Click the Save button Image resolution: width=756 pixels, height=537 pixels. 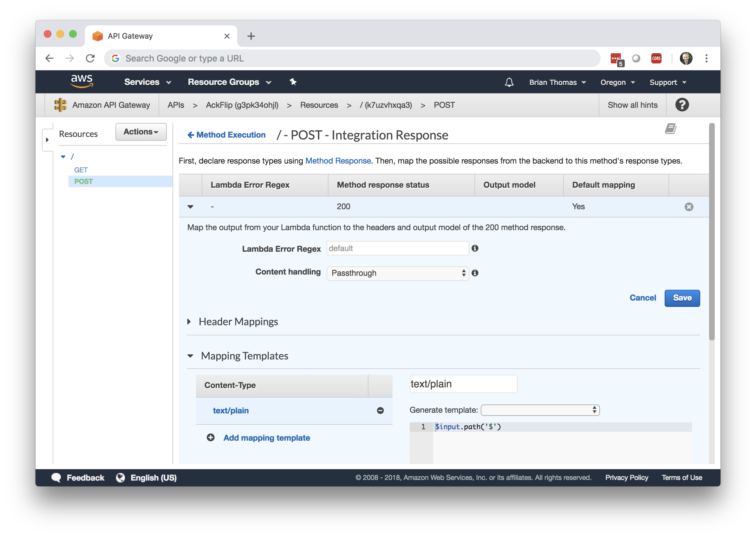[682, 298]
